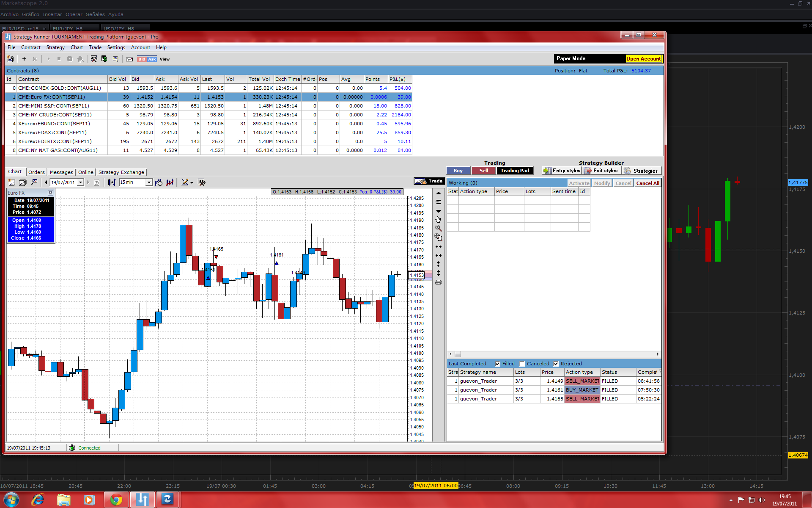Open the 15 min timeframe dropdown

[x=149, y=182]
